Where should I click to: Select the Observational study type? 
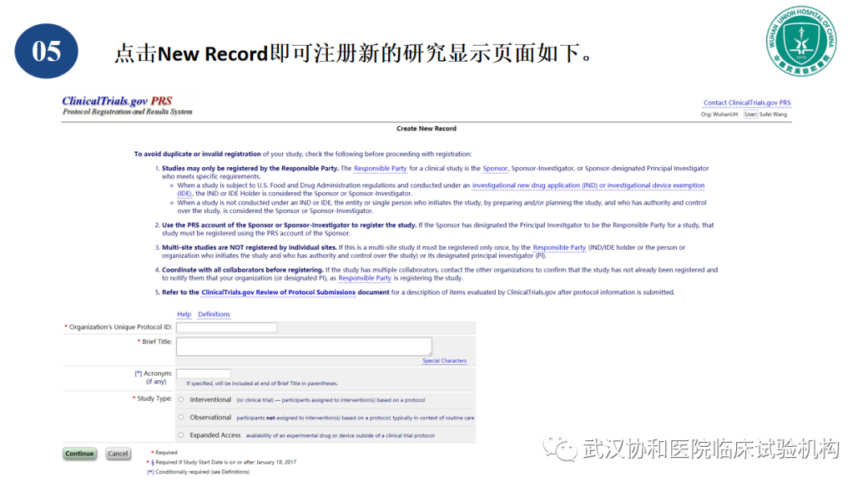pyautogui.click(x=181, y=417)
